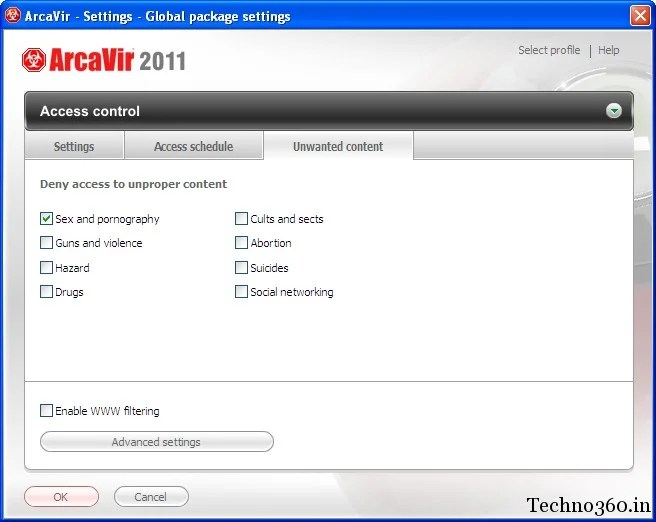Open Advanced settings

click(157, 442)
